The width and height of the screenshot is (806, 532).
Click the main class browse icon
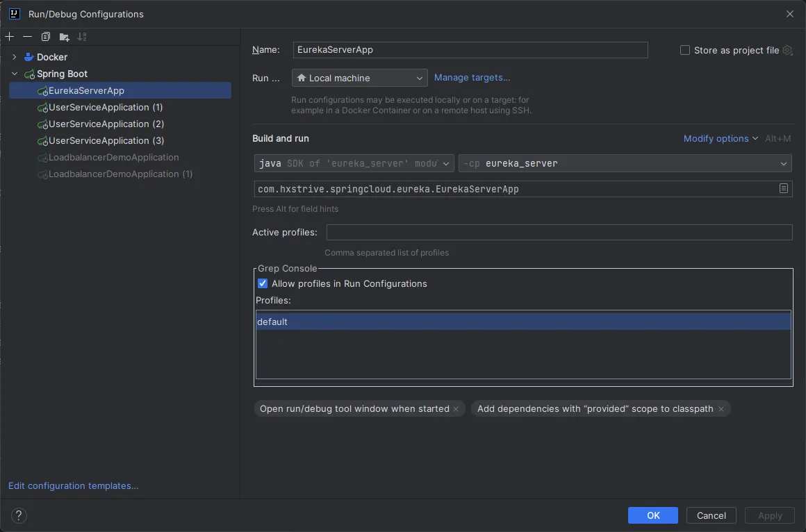point(784,189)
